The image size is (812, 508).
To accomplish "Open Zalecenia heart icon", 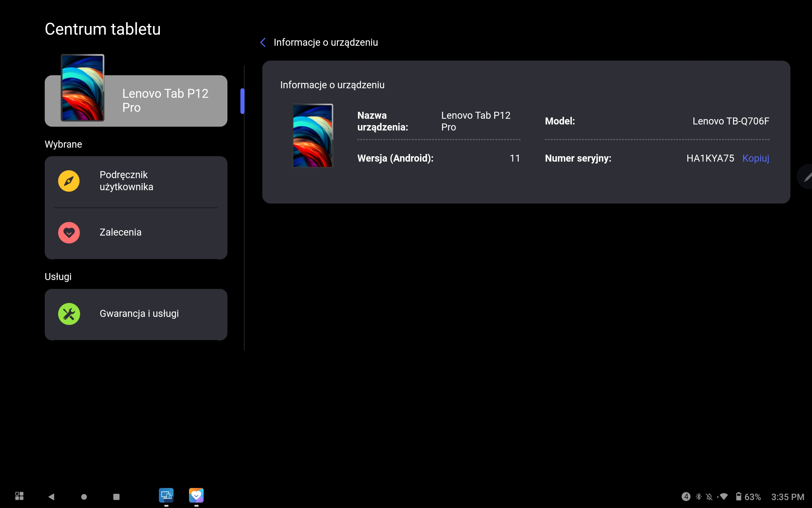I will (69, 232).
